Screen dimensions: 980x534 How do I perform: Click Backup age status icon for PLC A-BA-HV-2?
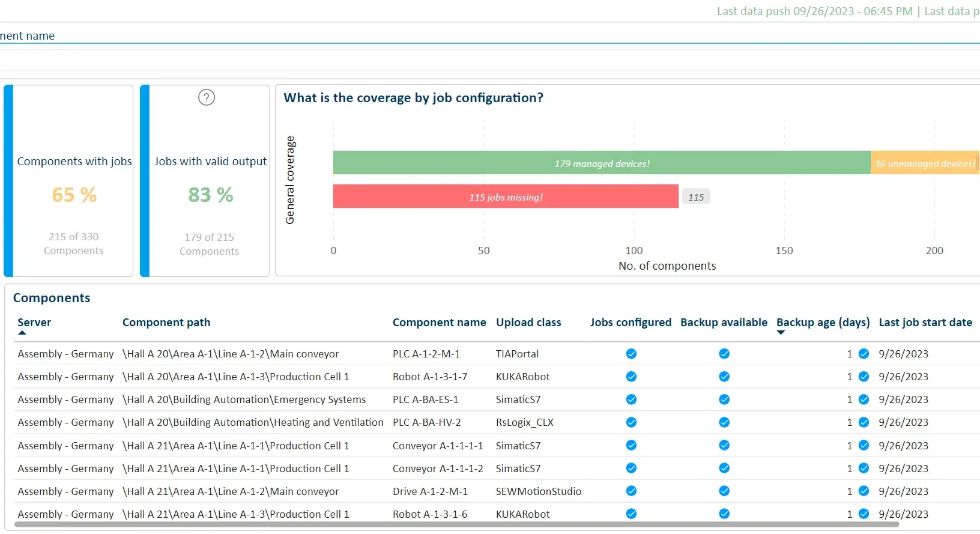click(864, 422)
